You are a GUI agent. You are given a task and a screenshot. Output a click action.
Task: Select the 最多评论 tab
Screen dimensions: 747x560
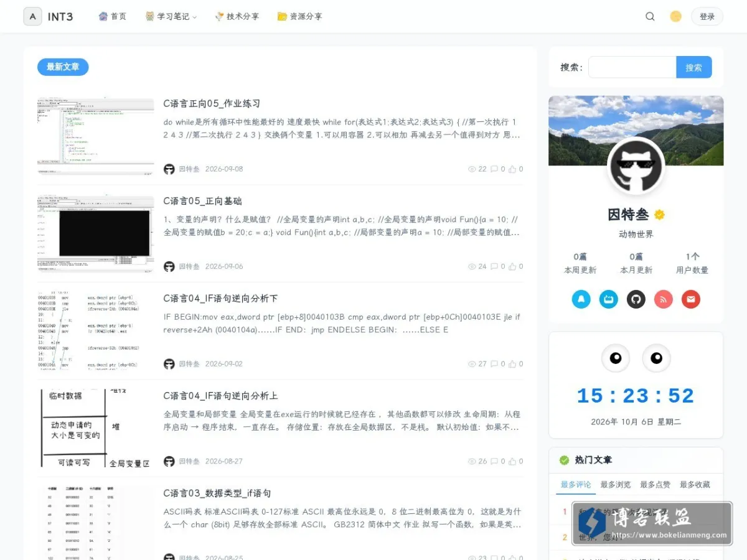pyautogui.click(x=576, y=485)
